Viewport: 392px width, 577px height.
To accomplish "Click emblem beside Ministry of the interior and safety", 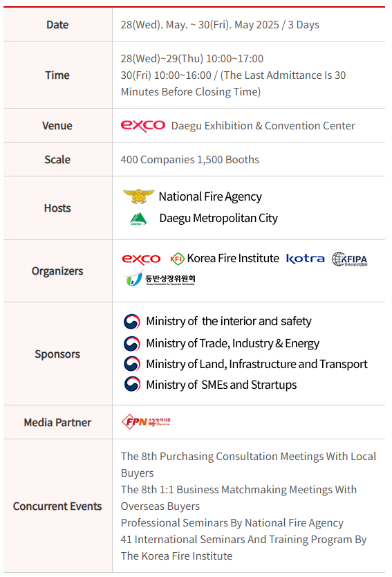I will (131, 322).
